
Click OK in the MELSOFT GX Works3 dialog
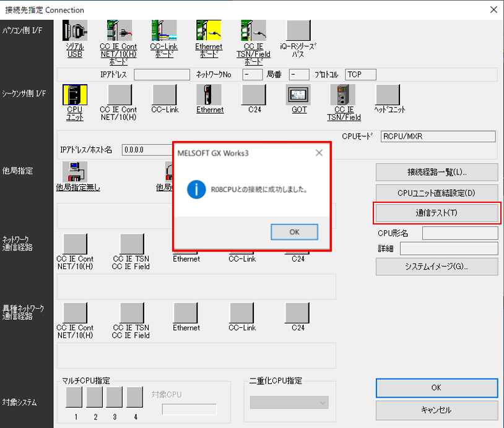pos(294,232)
